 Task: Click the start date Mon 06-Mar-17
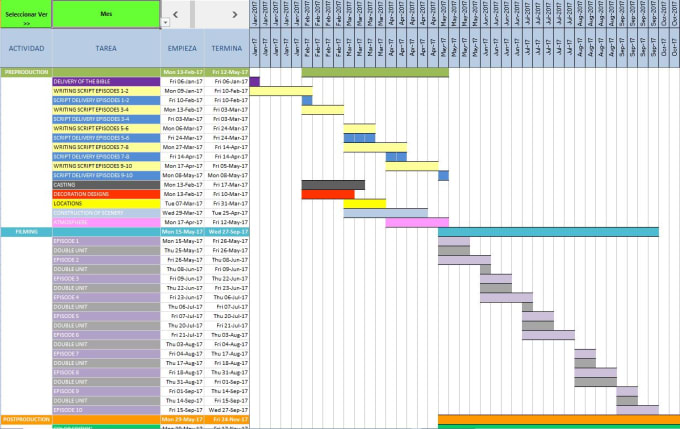[183, 128]
